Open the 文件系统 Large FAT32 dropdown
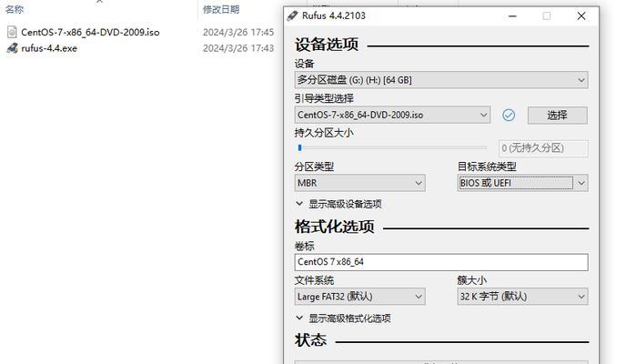Viewport: 636px width, 364px height. pyautogui.click(x=359, y=297)
